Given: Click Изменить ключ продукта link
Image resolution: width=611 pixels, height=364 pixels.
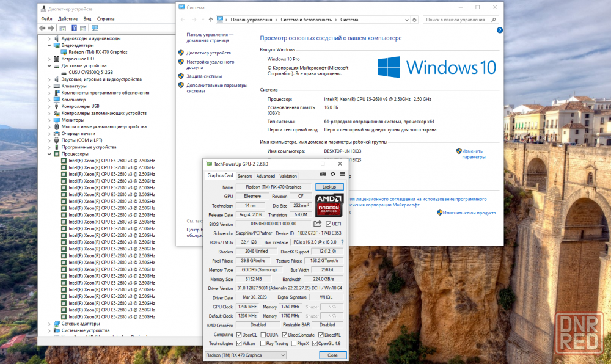Looking at the screenshot, I should pos(469,213).
